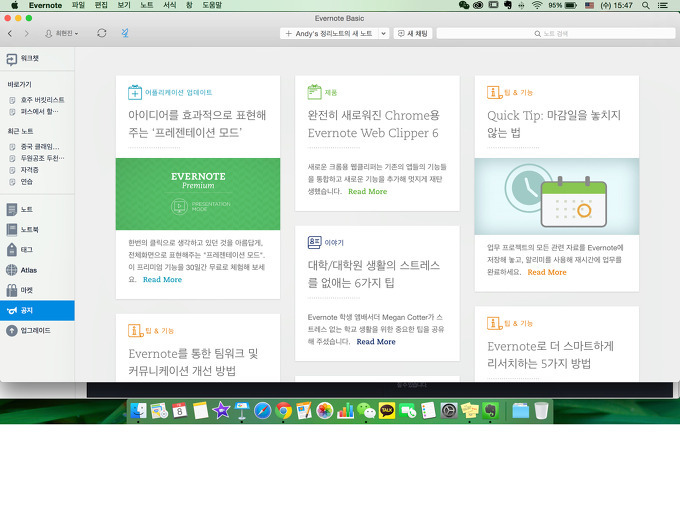Open the 노트 notes list

coord(20,209)
